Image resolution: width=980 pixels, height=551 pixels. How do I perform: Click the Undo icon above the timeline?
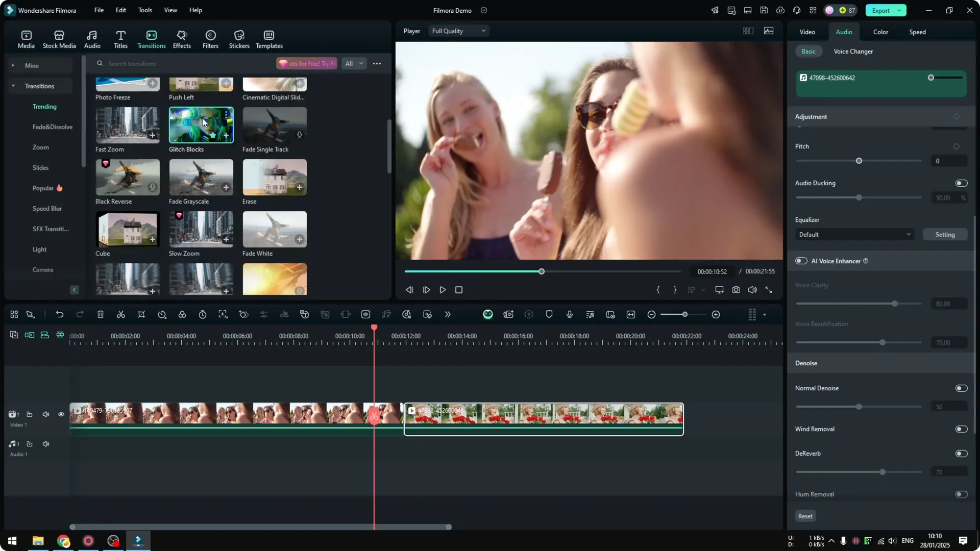tap(60, 314)
